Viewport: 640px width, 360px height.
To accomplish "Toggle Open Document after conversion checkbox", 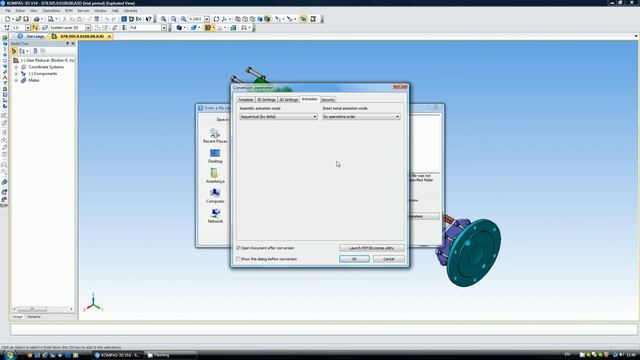I will click(x=238, y=248).
